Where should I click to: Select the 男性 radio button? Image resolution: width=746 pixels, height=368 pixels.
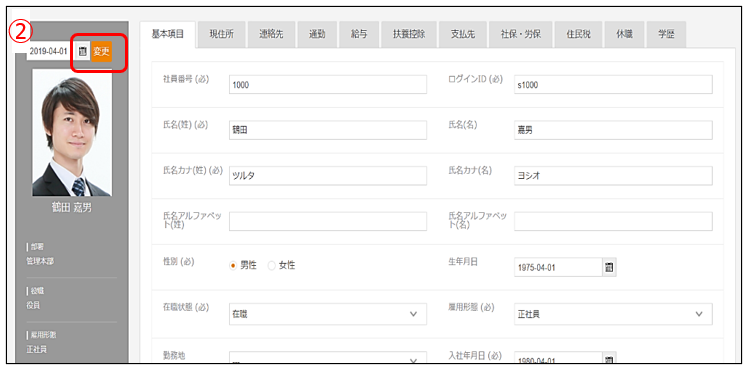(233, 266)
